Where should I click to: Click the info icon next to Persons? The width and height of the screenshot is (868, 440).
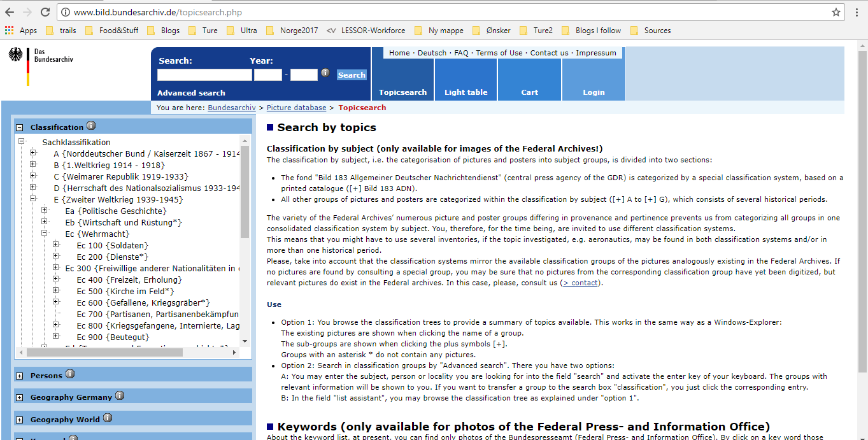pos(70,374)
